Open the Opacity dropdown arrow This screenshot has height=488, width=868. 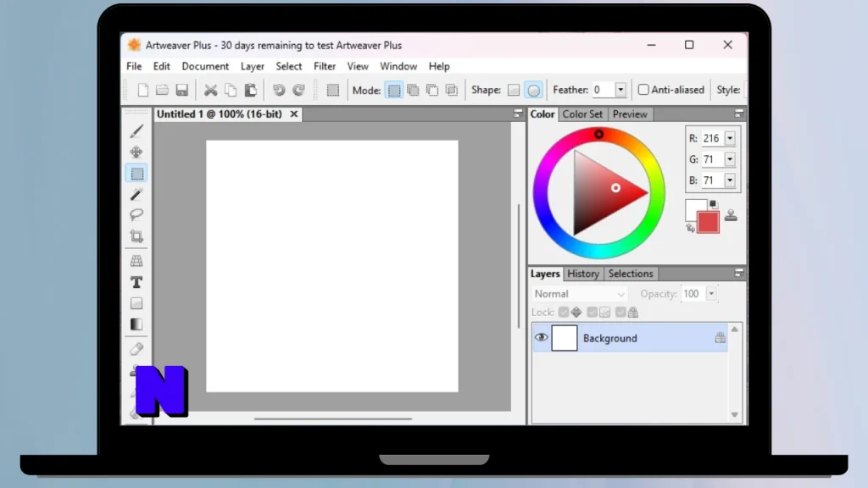click(x=711, y=294)
